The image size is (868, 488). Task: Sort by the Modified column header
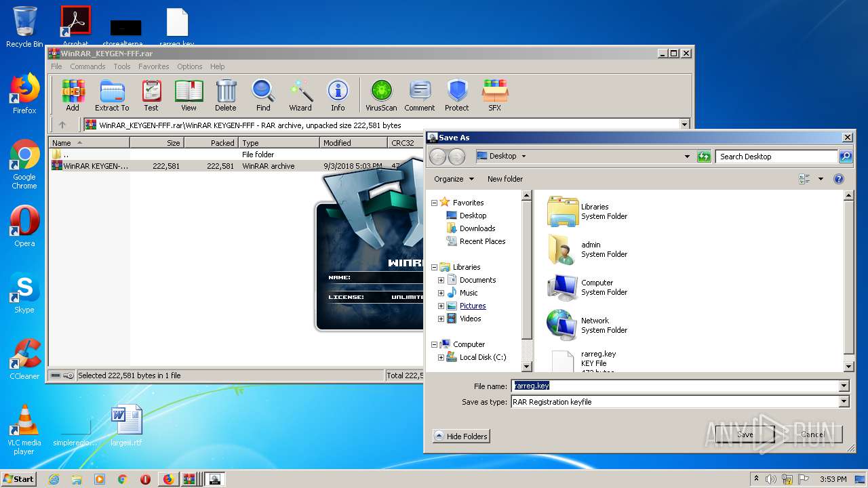click(x=353, y=143)
